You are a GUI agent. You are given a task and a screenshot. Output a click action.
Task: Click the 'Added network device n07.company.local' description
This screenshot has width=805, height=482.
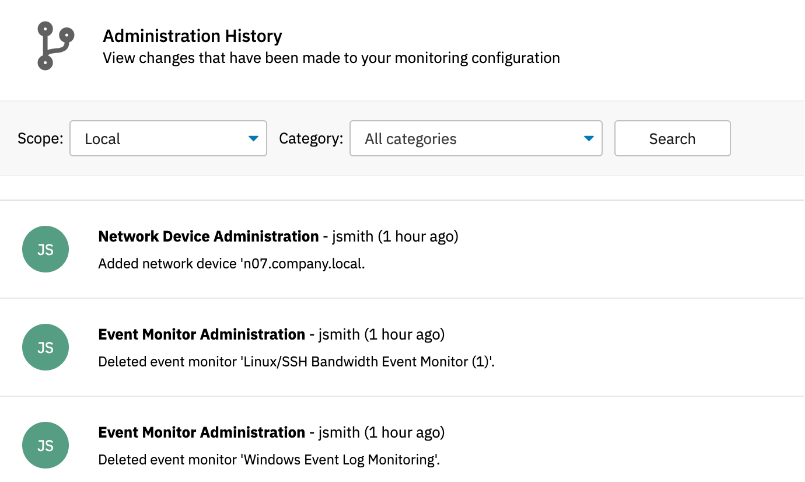pyautogui.click(x=232, y=264)
